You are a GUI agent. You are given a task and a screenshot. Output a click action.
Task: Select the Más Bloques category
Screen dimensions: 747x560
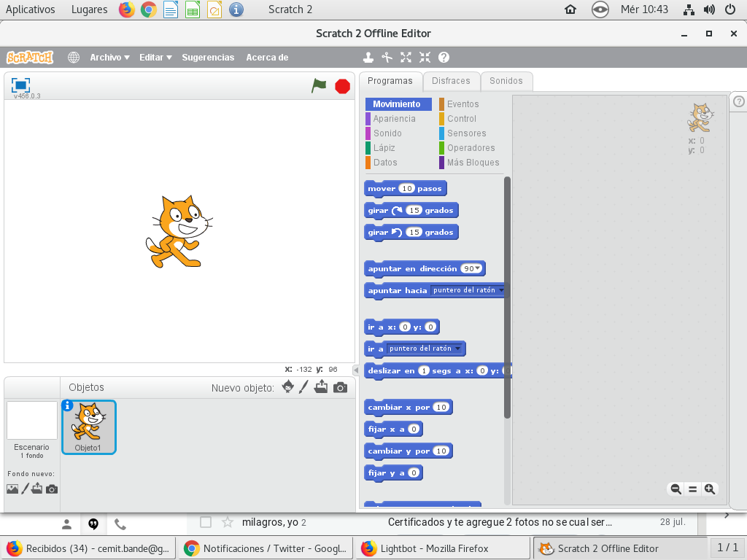(472, 163)
